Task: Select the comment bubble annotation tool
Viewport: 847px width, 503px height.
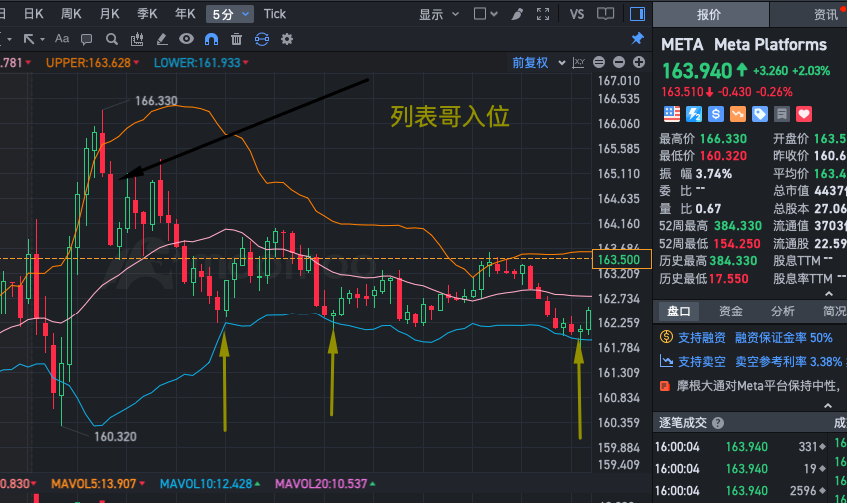Action: pos(86,39)
